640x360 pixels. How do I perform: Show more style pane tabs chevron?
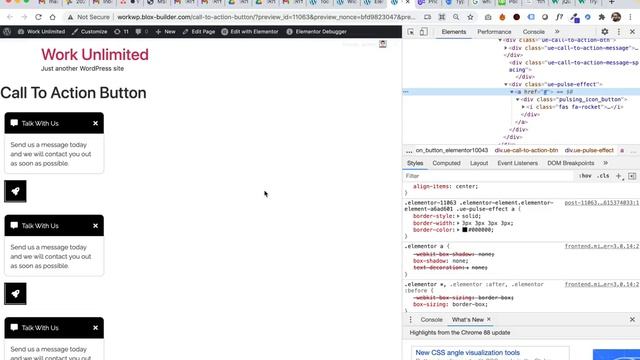(605, 163)
